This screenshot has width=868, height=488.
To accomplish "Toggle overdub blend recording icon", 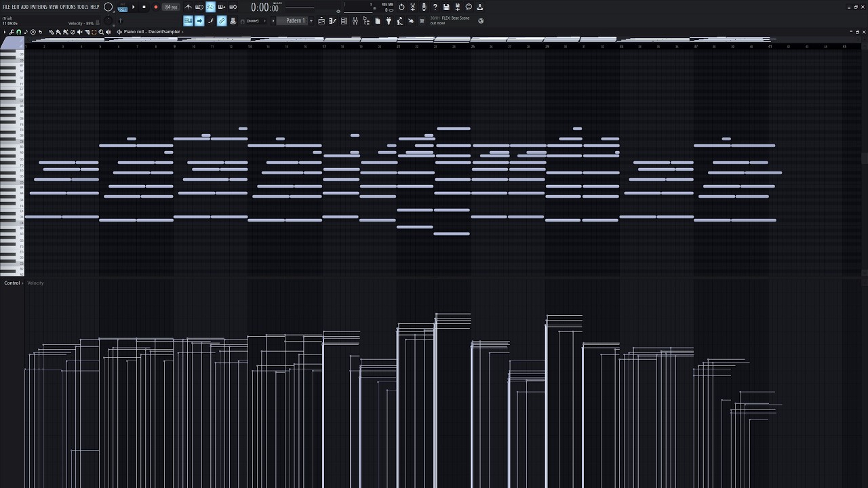I will pyautogui.click(x=222, y=7).
